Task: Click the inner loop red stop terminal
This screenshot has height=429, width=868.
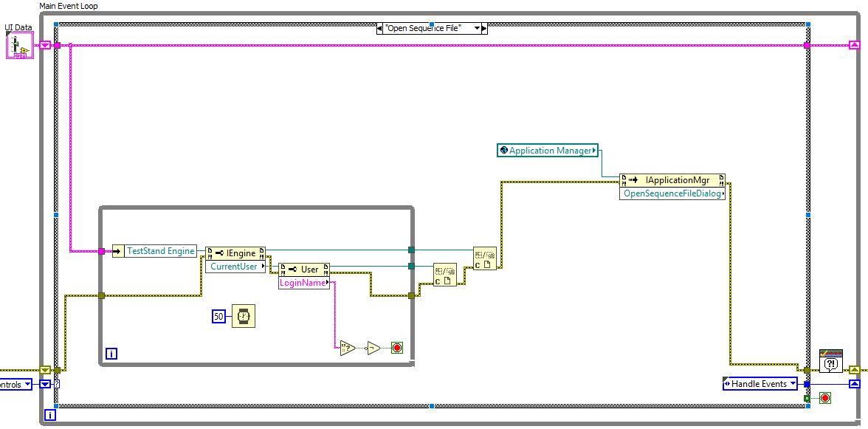Action: click(397, 348)
